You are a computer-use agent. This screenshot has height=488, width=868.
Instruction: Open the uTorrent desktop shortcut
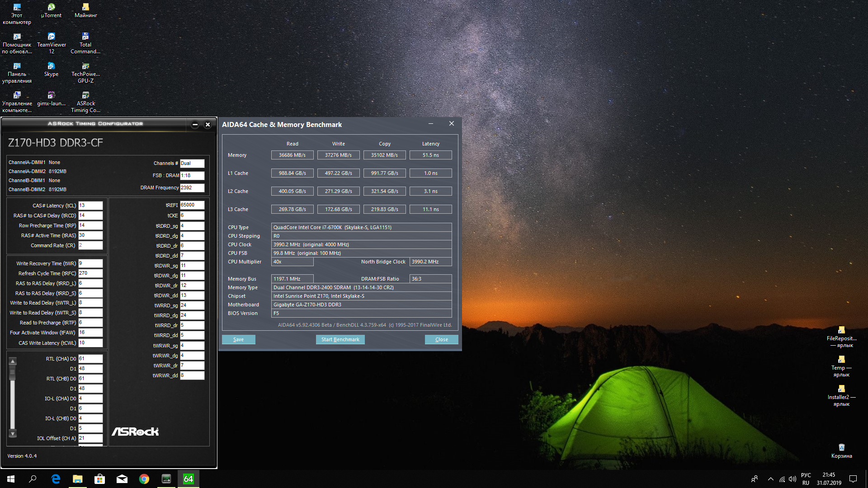(x=51, y=10)
